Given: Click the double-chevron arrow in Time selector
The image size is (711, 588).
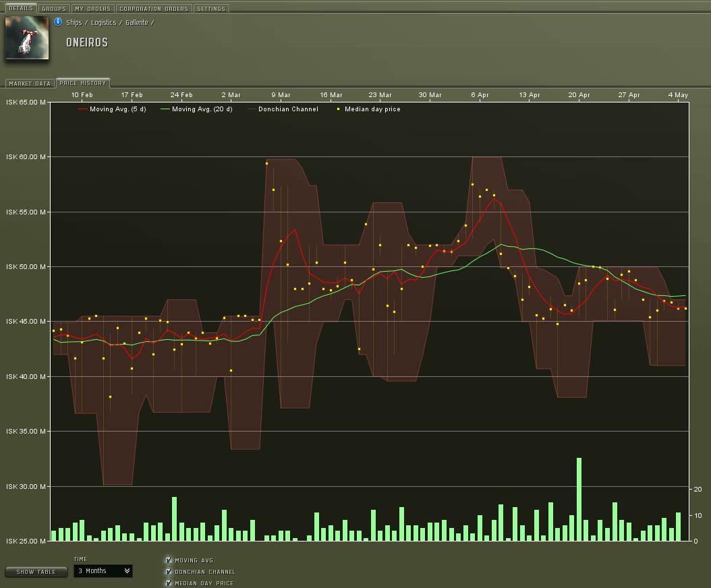Looking at the screenshot, I should pyautogui.click(x=127, y=571).
